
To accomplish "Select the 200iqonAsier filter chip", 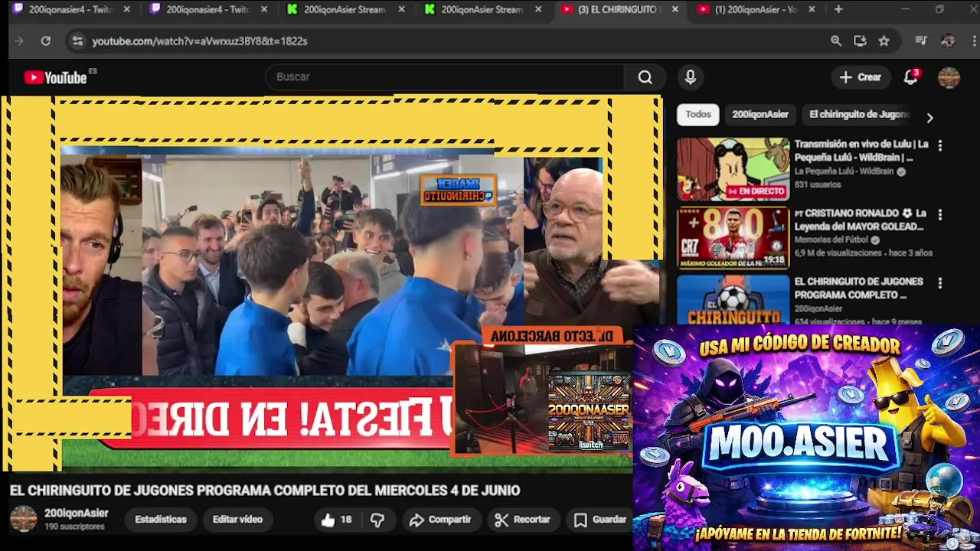I will coord(759,115).
